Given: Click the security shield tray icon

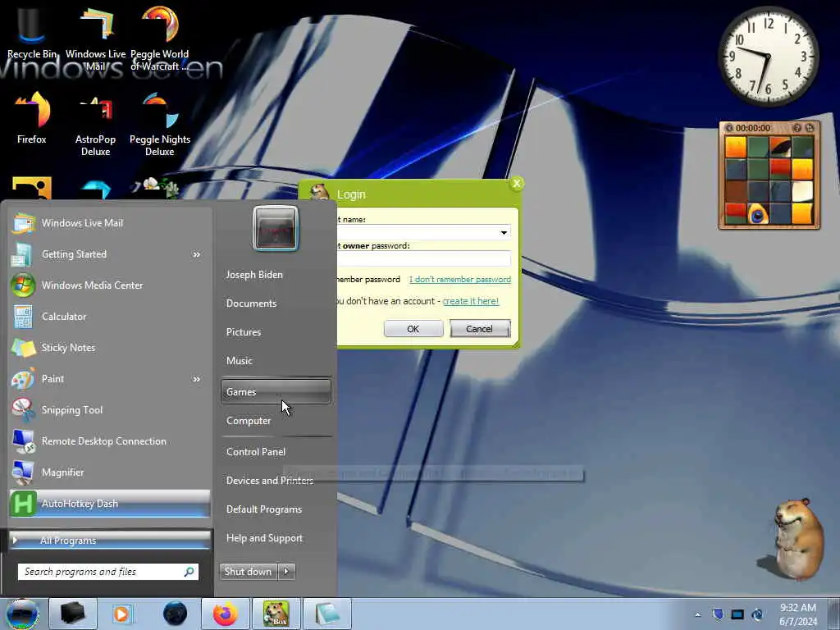Looking at the screenshot, I should click(x=718, y=614).
